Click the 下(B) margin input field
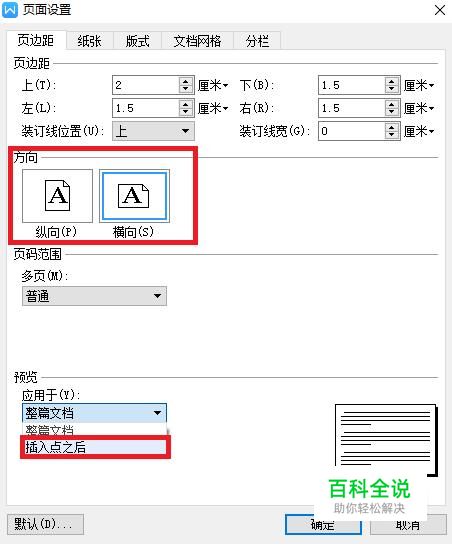Viewport: 452px width, 546px height. pyautogui.click(x=351, y=85)
